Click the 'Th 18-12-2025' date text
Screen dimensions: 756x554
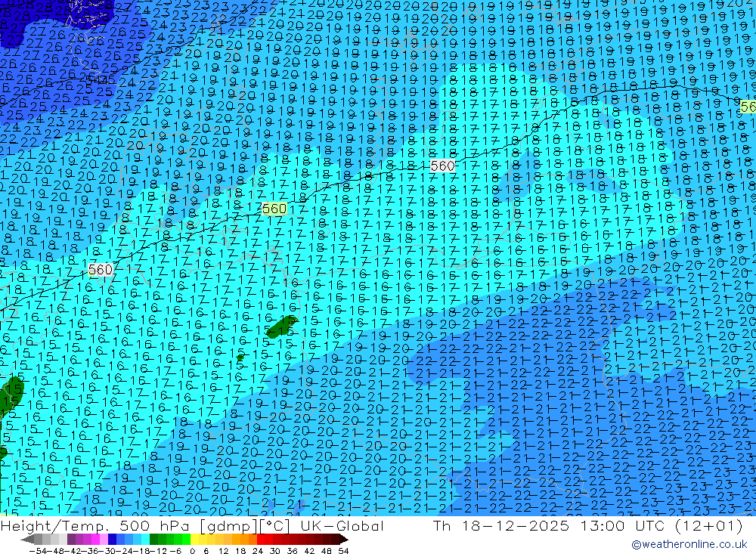click(x=501, y=525)
